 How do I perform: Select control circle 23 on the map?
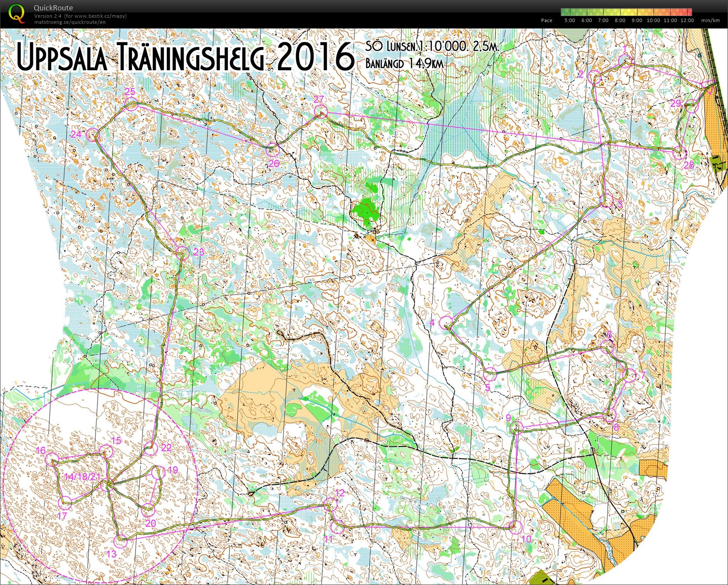coord(183,253)
